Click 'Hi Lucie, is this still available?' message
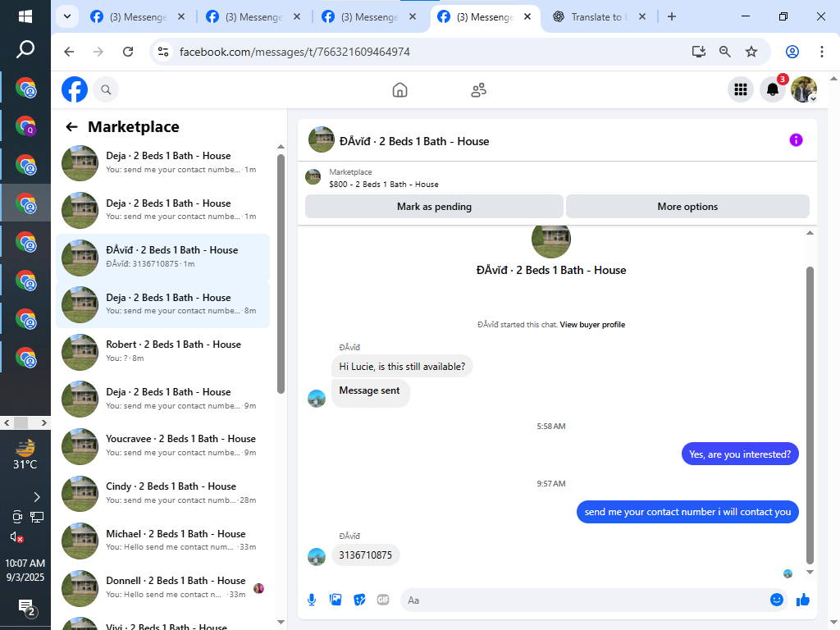840x630 pixels. click(x=402, y=367)
